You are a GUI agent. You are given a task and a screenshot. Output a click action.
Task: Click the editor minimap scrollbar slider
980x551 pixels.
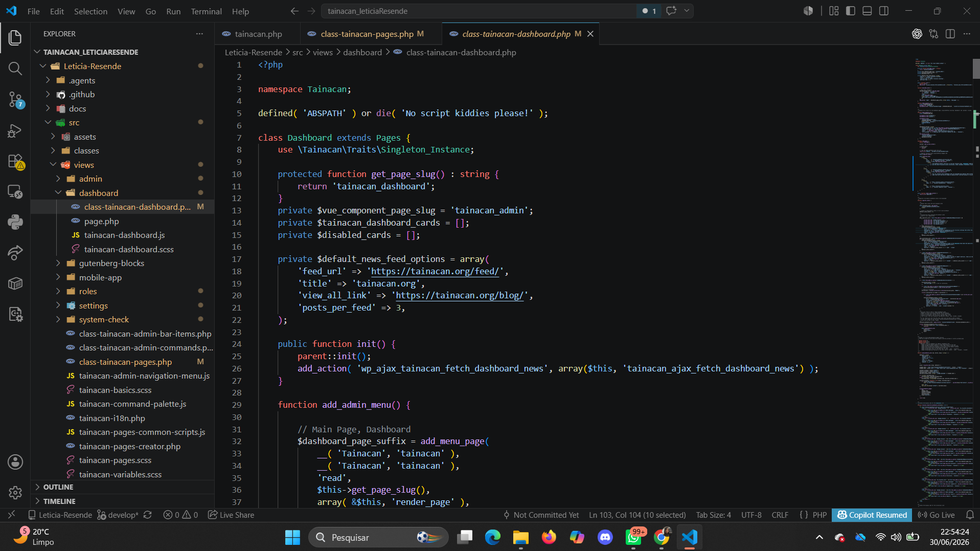[x=976, y=69]
